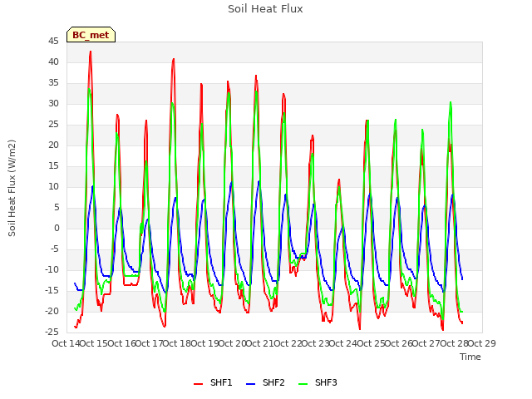Click the Soil Heat Flux (W/m2) y-axis label

click(12, 188)
